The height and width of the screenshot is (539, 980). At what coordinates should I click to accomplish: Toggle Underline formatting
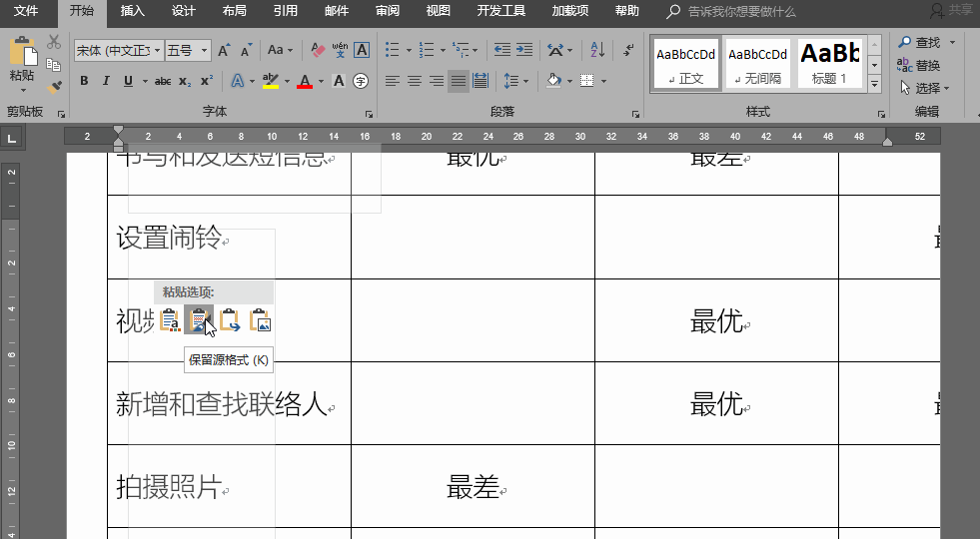tap(128, 81)
